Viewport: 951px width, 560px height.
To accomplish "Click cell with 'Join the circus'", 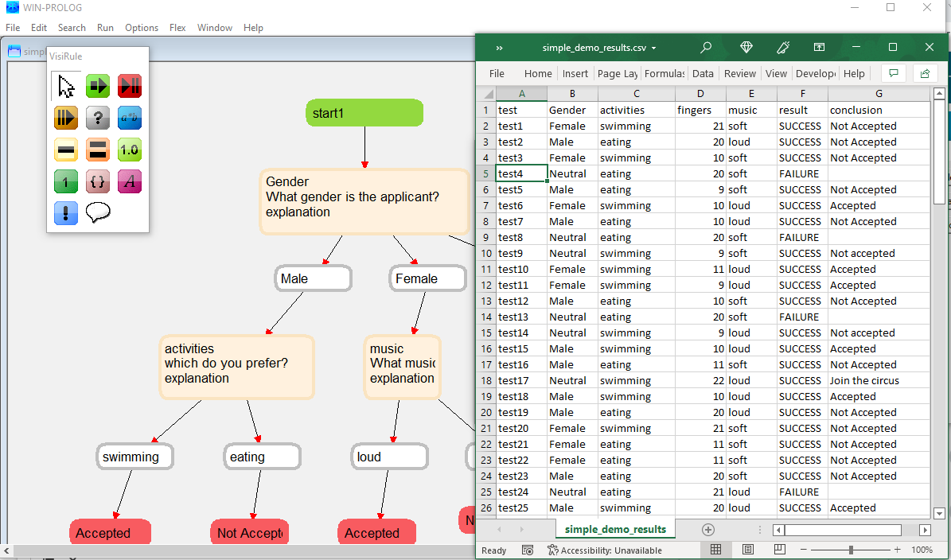I will pos(879,380).
